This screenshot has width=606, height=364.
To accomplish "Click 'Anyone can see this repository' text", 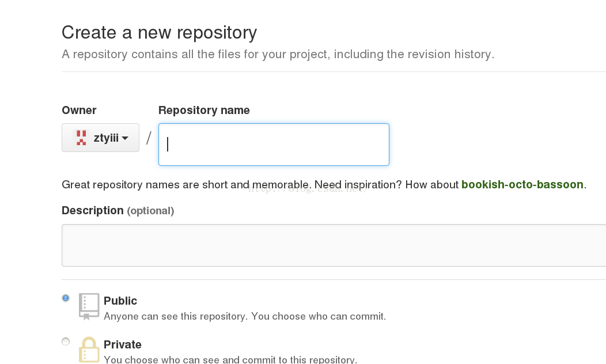I will 176,316.
